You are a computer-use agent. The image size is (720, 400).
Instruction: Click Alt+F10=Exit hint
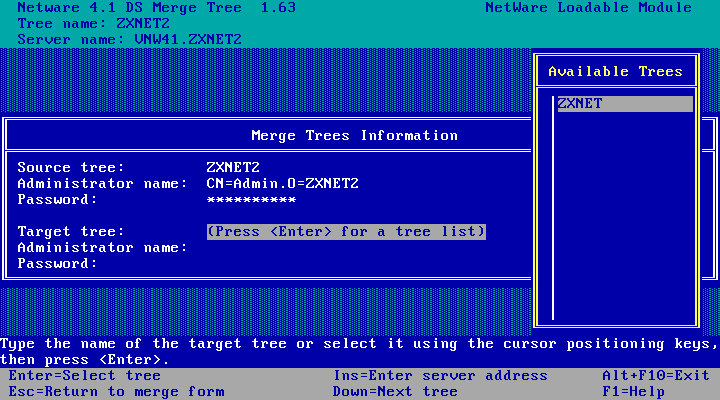pyautogui.click(x=656, y=376)
